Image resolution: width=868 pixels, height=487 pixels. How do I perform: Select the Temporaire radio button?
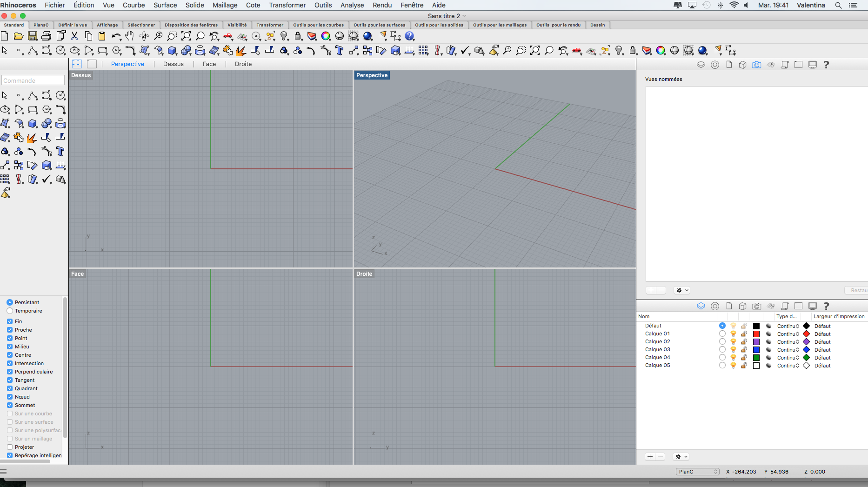[10, 311]
